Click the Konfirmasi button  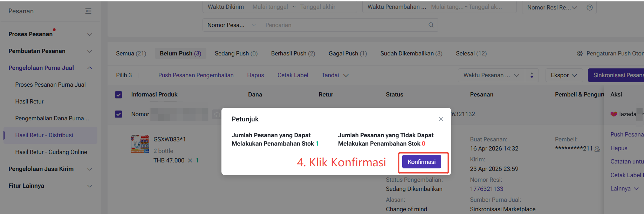point(422,162)
